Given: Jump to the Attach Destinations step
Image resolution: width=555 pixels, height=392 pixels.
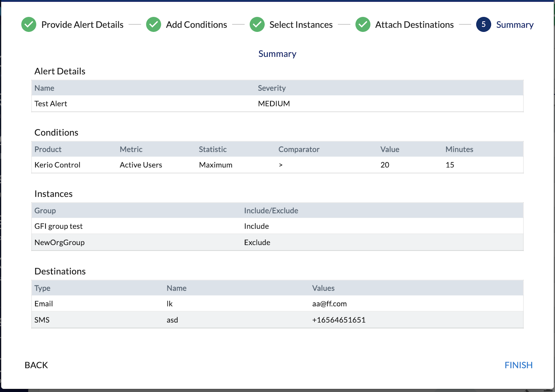Looking at the screenshot, I should click(415, 25).
